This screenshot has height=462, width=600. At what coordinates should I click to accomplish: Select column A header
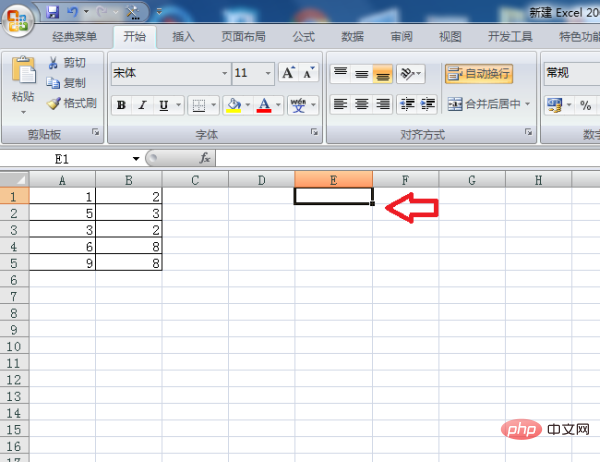[62, 180]
